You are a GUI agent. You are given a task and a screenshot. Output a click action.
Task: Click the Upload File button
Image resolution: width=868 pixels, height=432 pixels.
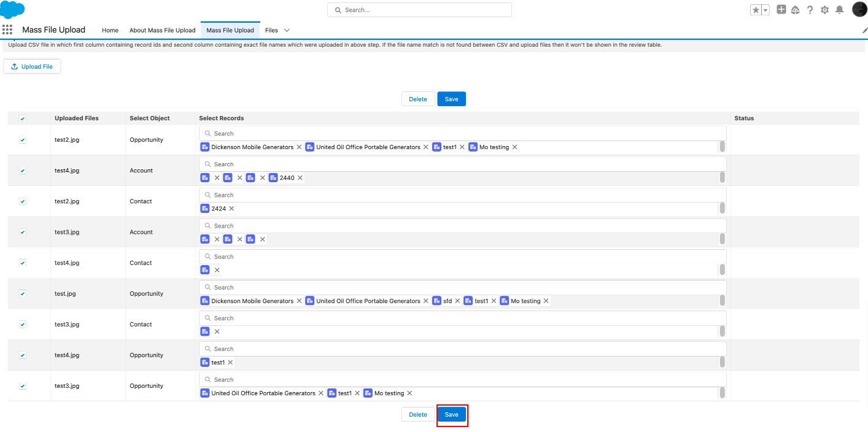[32, 66]
